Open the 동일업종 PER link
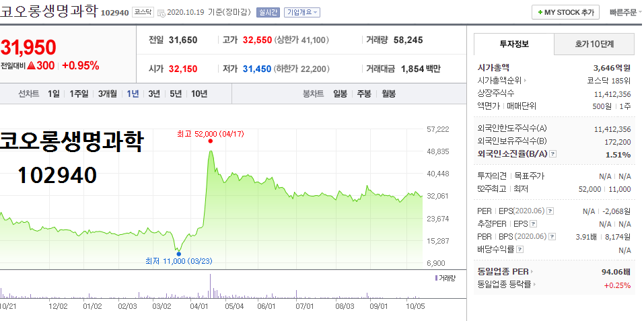644x321 pixels. [x=505, y=272]
